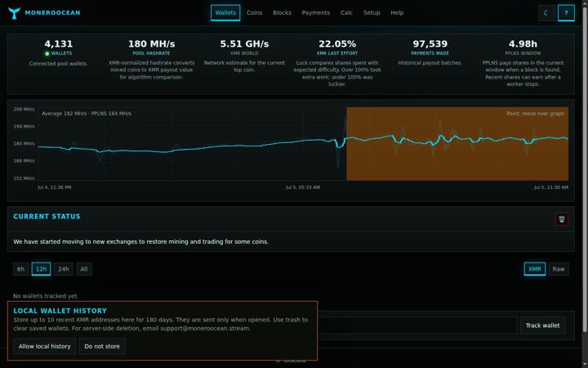Screen dimensions: 588x368
Task: Open the Help tab
Action: tap(397, 13)
